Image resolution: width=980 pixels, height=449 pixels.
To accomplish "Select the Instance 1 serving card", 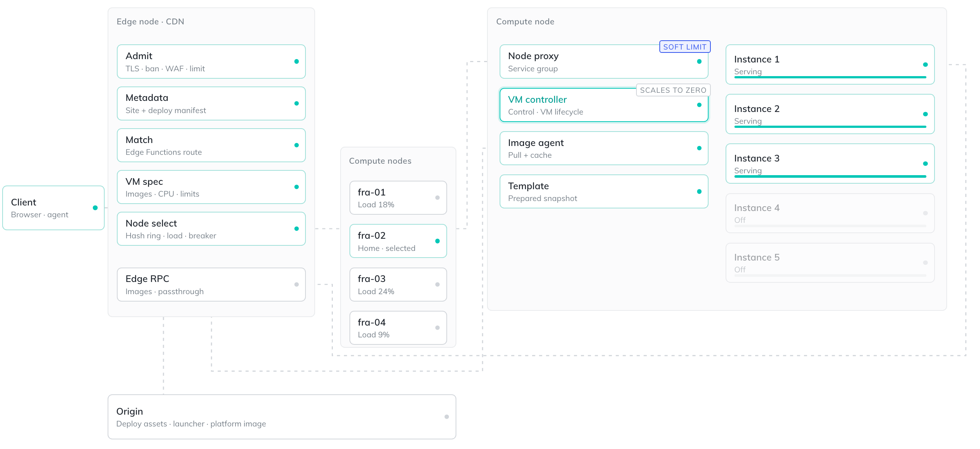I will (830, 65).
